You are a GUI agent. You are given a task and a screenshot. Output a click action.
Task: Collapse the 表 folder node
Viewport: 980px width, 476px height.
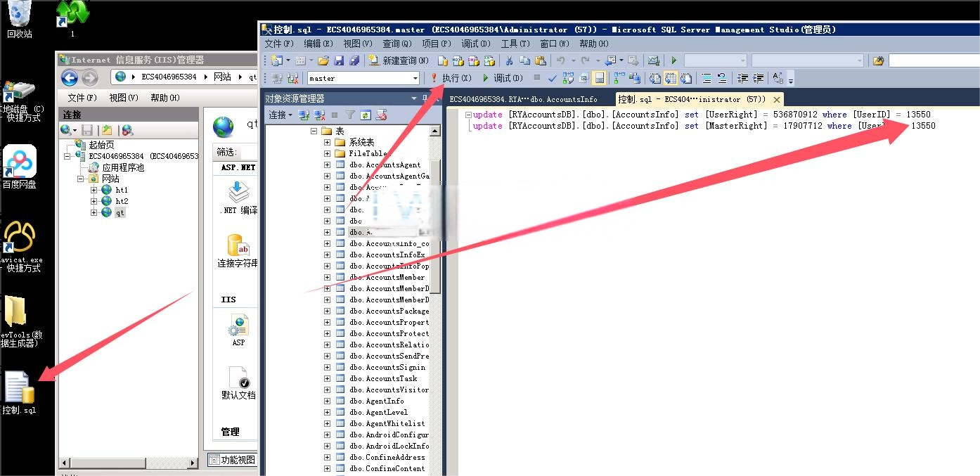(x=314, y=131)
